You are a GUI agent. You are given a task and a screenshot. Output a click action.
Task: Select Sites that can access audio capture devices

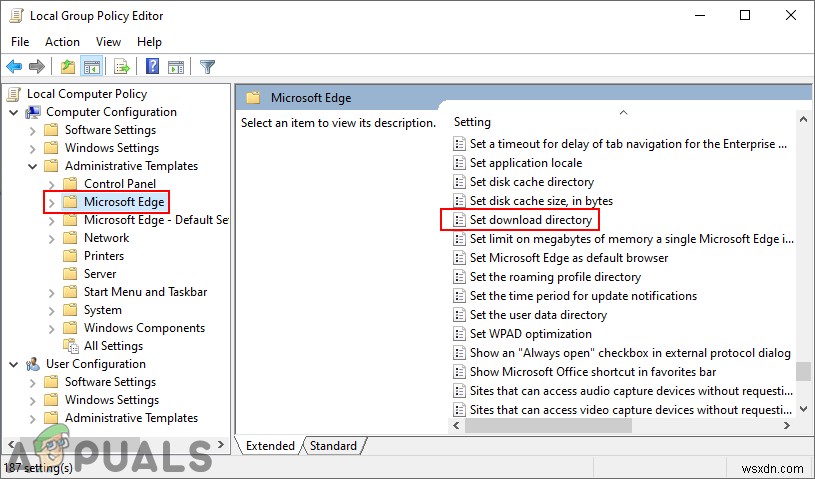coord(631,391)
